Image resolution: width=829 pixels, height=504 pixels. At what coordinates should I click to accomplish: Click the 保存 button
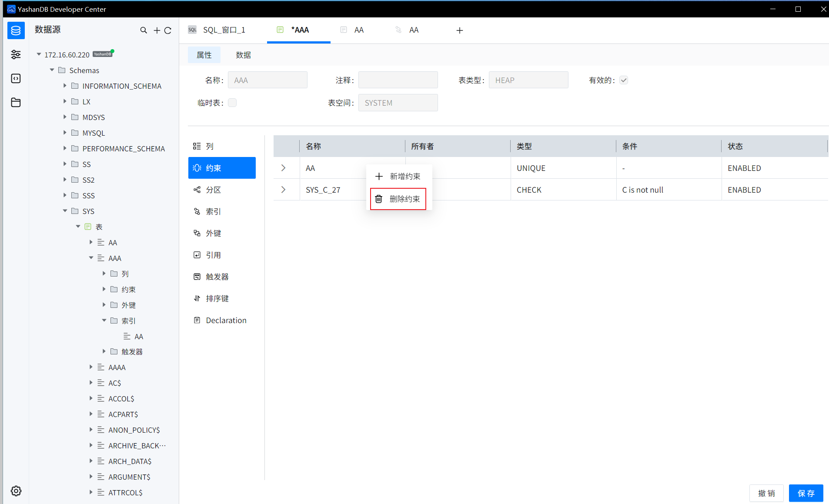[x=806, y=493]
